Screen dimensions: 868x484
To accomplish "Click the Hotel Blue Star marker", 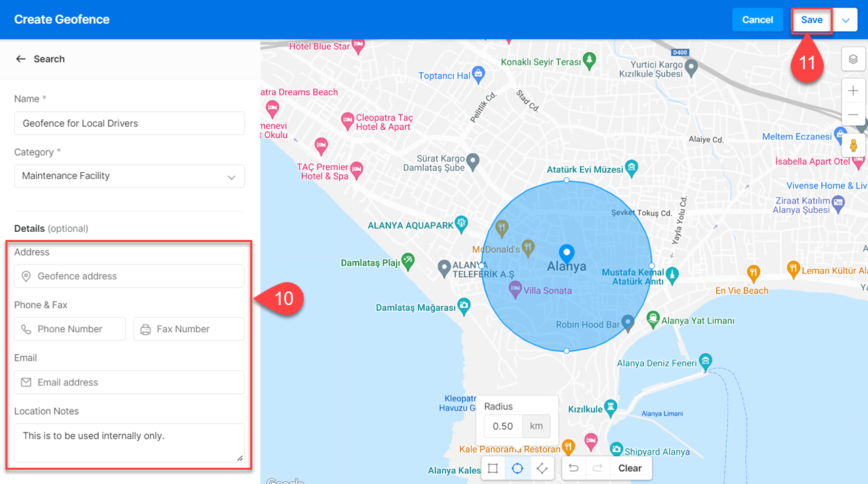I will (x=359, y=45).
